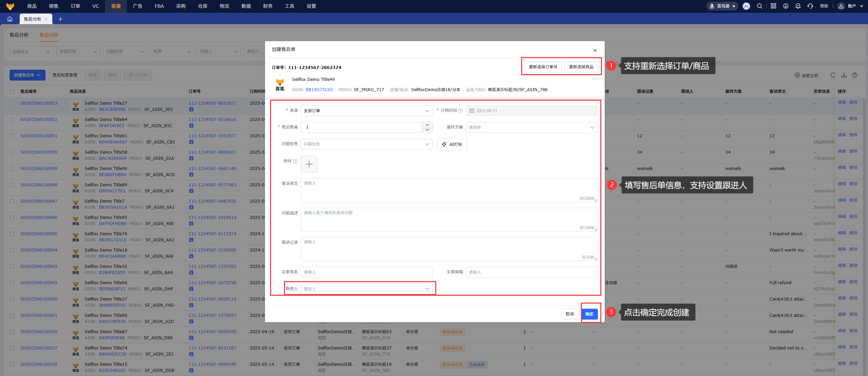Check the box for SH202506100053 row

(12, 103)
